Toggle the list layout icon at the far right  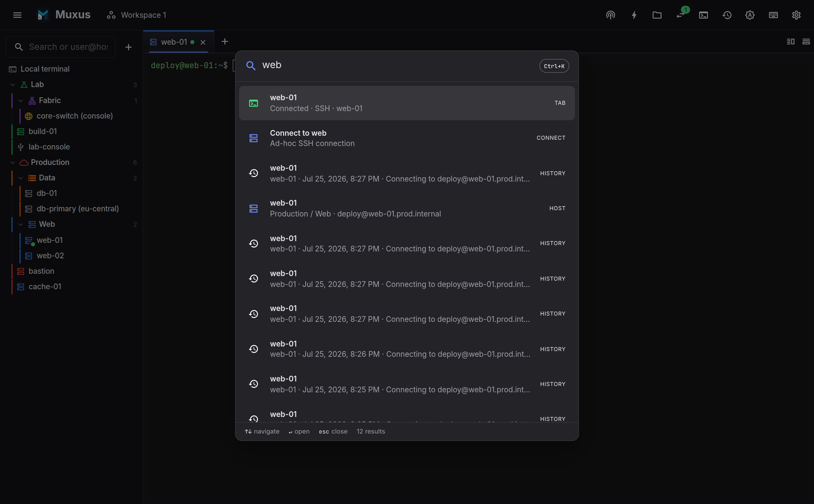tap(806, 42)
